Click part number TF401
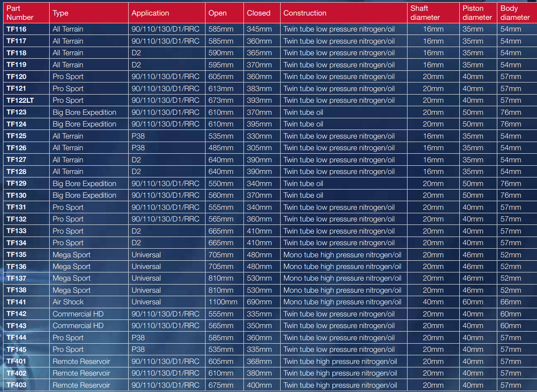The width and height of the screenshot is (537, 392). click(16, 362)
